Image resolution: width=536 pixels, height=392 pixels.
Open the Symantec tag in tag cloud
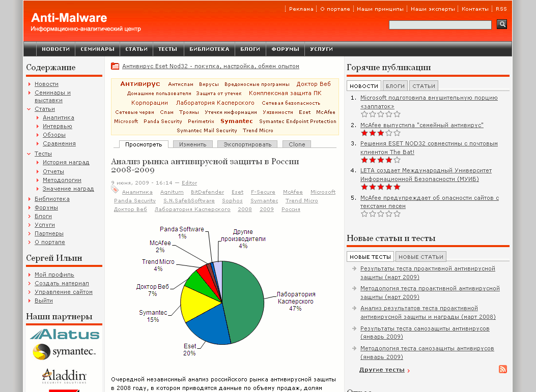tap(237, 121)
